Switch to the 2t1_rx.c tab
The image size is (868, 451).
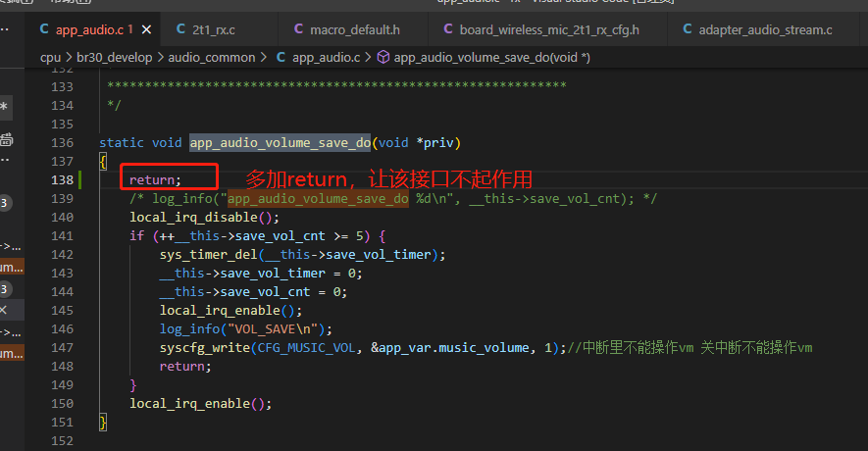(213, 29)
